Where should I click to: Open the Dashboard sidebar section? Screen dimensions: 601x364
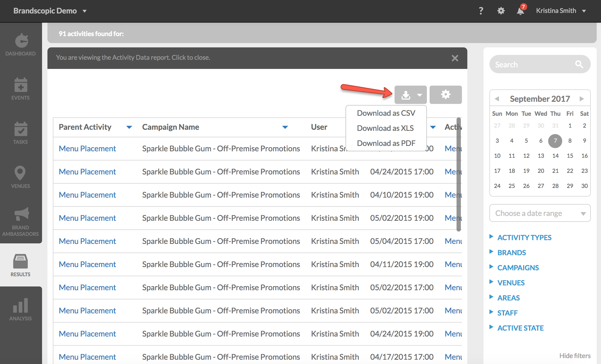click(21, 45)
